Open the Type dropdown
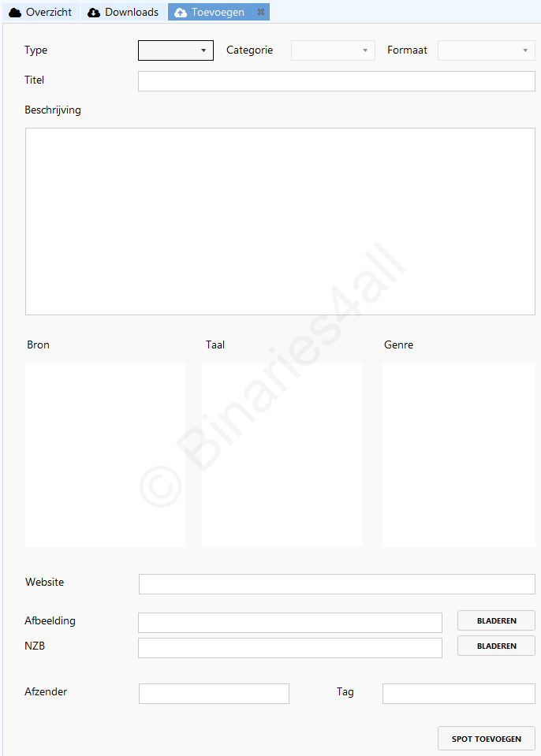541x756 pixels. (x=176, y=50)
